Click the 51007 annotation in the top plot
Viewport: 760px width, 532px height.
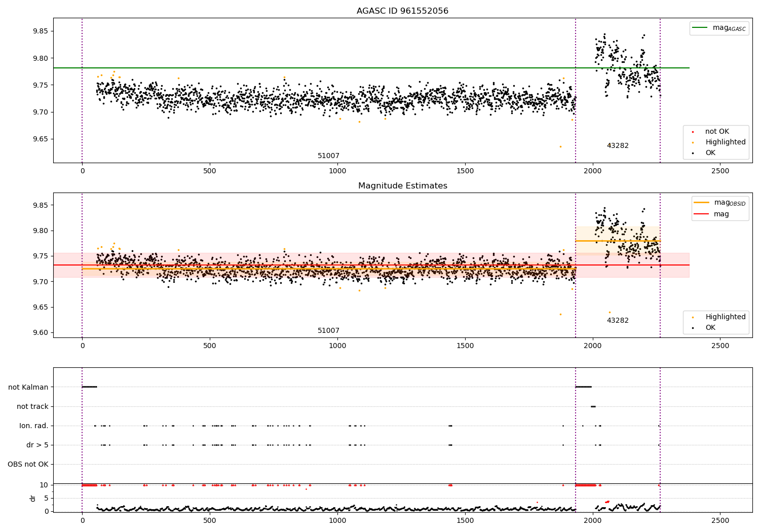[x=328, y=156]
